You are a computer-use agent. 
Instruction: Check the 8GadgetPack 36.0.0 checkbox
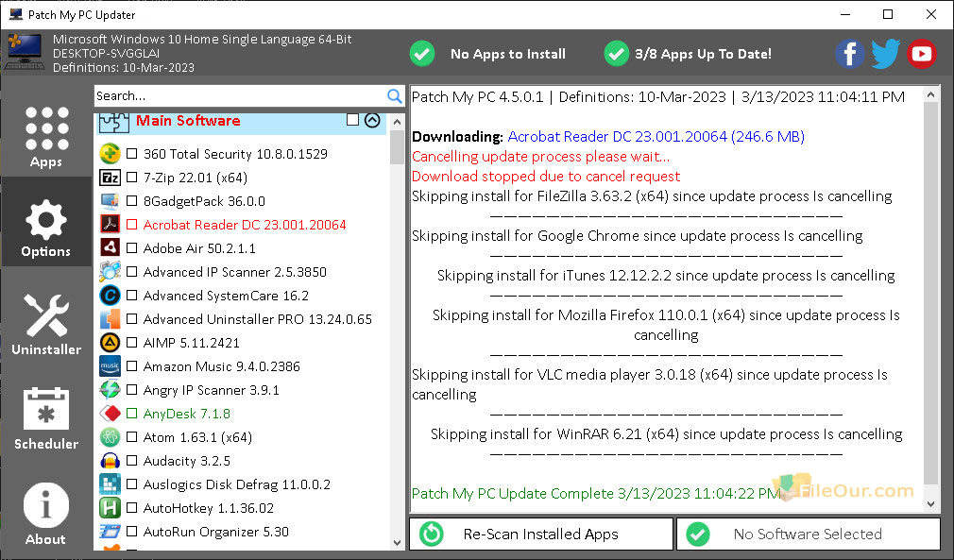(x=131, y=201)
